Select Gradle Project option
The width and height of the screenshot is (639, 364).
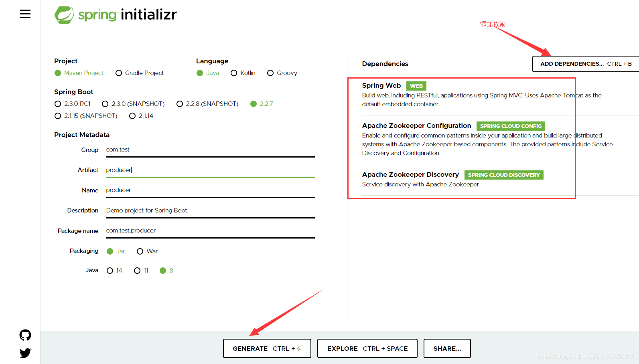(x=140, y=73)
